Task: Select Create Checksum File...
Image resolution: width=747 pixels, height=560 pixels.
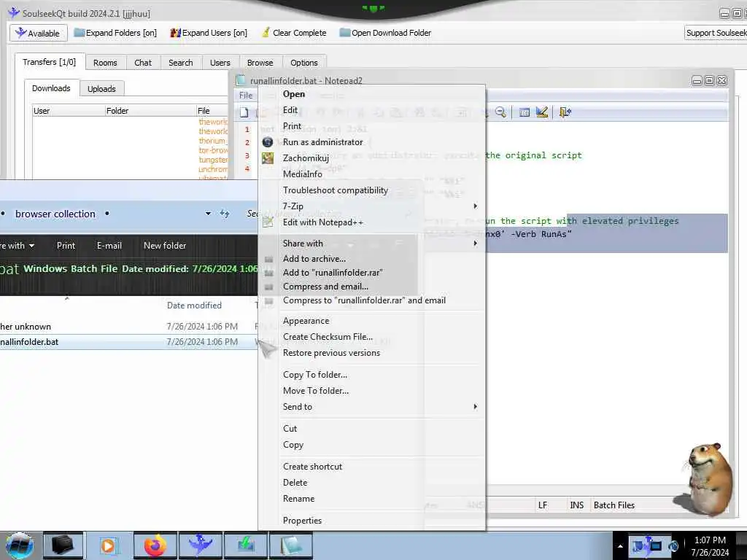Action: coord(328,337)
